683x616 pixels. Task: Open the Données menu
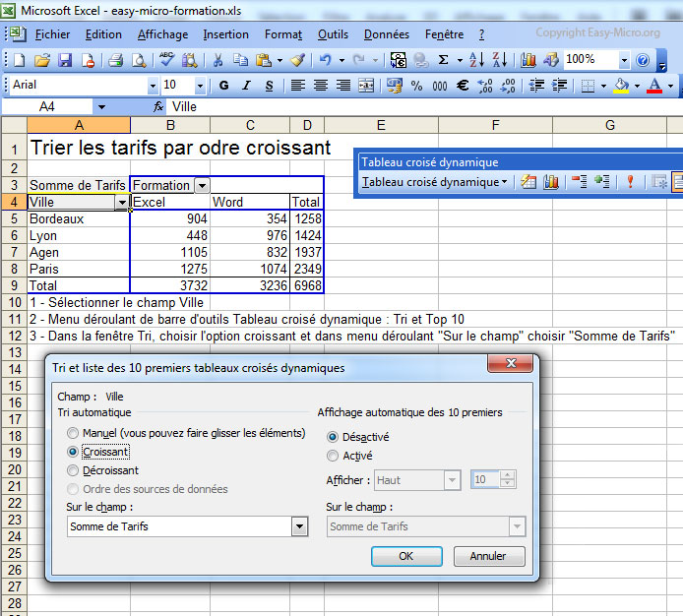[387, 34]
